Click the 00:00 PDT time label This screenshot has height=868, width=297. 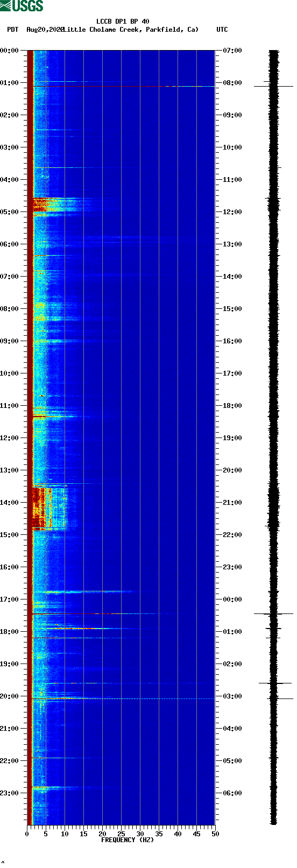(10, 51)
